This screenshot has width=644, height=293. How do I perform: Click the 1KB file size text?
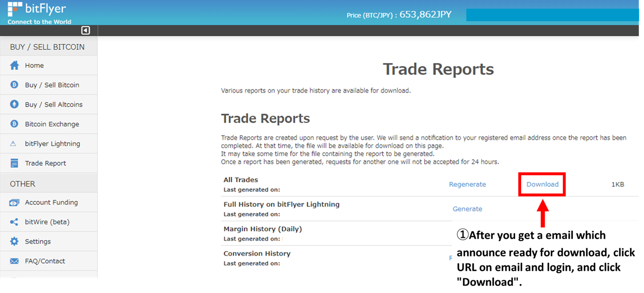pyautogui.click(x=618, y=184)
